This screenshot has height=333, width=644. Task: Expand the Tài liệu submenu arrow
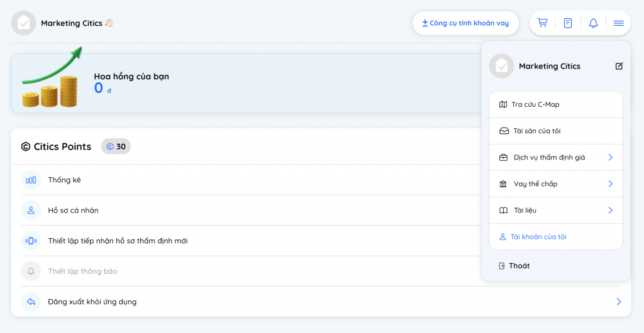pyautogui.click(x=610, y=210)
